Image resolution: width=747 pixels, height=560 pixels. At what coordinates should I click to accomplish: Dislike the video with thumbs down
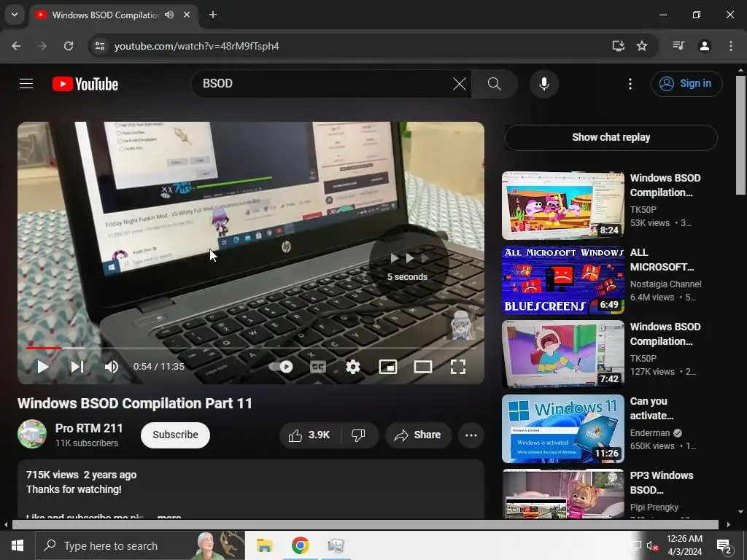click(359, 435)
